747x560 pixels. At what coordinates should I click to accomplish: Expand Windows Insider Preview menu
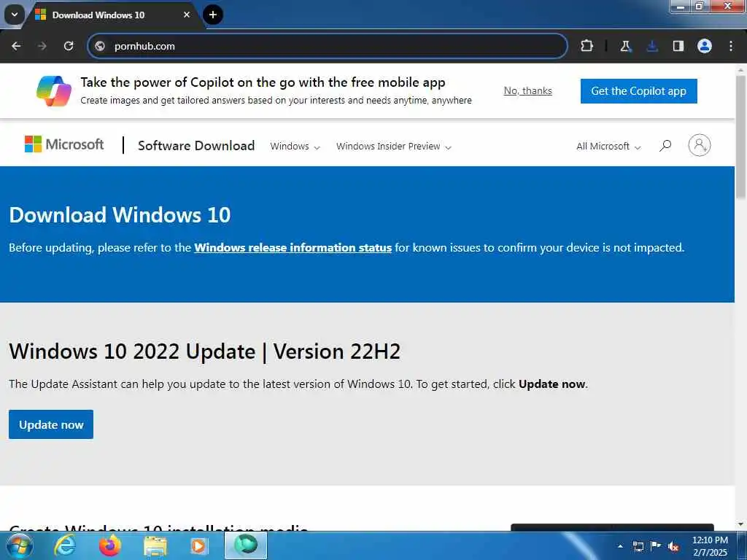(393, 146)
